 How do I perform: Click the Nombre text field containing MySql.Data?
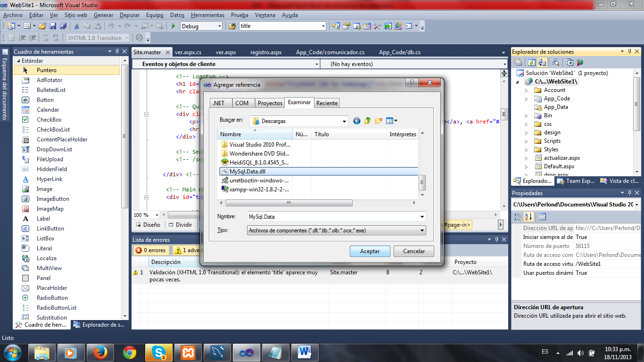tap(333, 217)
